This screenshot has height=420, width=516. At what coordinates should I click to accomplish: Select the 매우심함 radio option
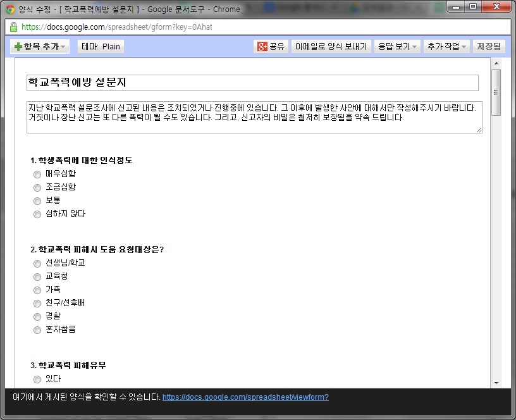37,174
